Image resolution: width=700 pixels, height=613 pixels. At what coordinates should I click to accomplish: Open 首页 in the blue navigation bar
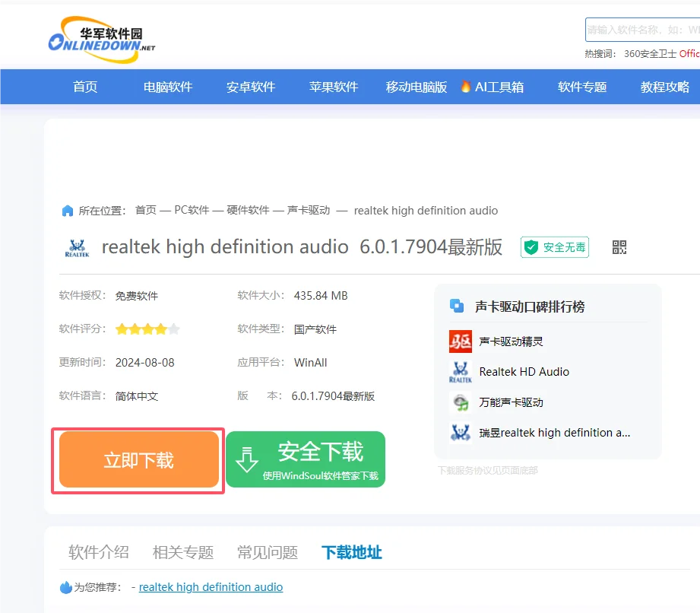click(x=85, y=87)
